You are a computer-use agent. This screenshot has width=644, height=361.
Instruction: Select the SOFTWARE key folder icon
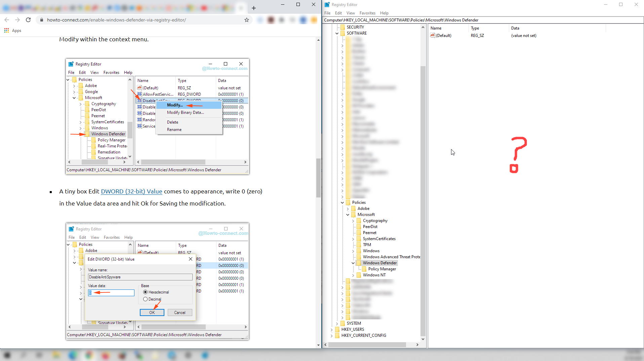[x=343, y=33]
